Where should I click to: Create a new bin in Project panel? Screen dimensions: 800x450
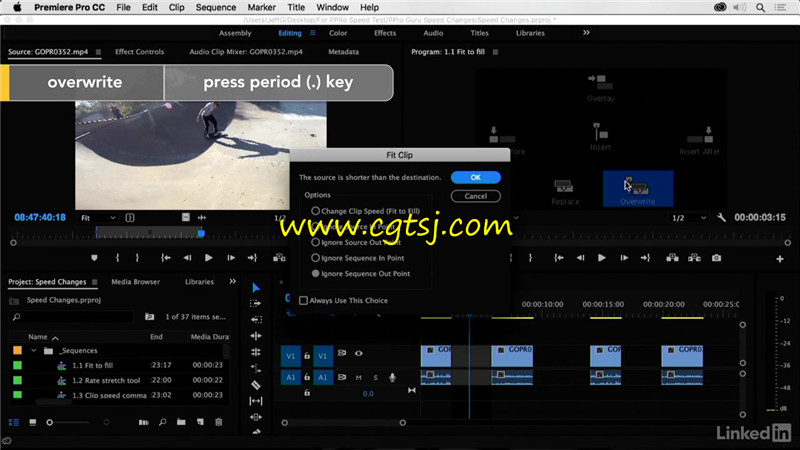point(181,422)
